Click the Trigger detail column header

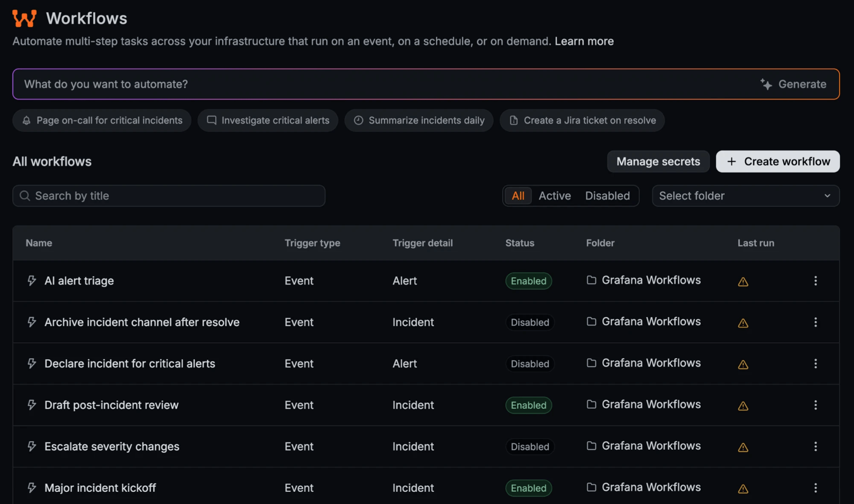423,243
